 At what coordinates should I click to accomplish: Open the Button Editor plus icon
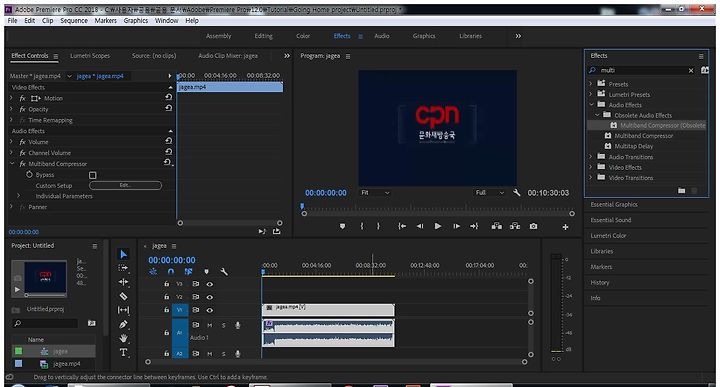565,227
